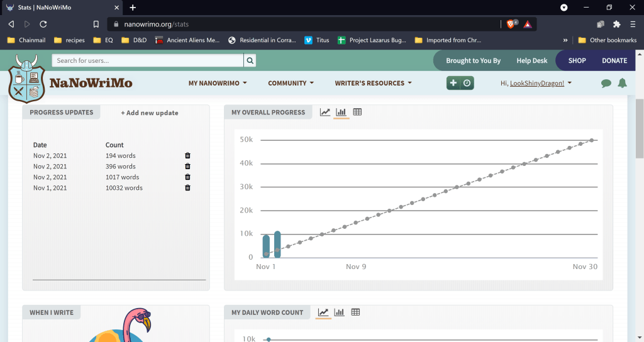Click the Nov 2 bar in progress chart
The width and height of the screenshot is (644, 342).
click(277, 244)
